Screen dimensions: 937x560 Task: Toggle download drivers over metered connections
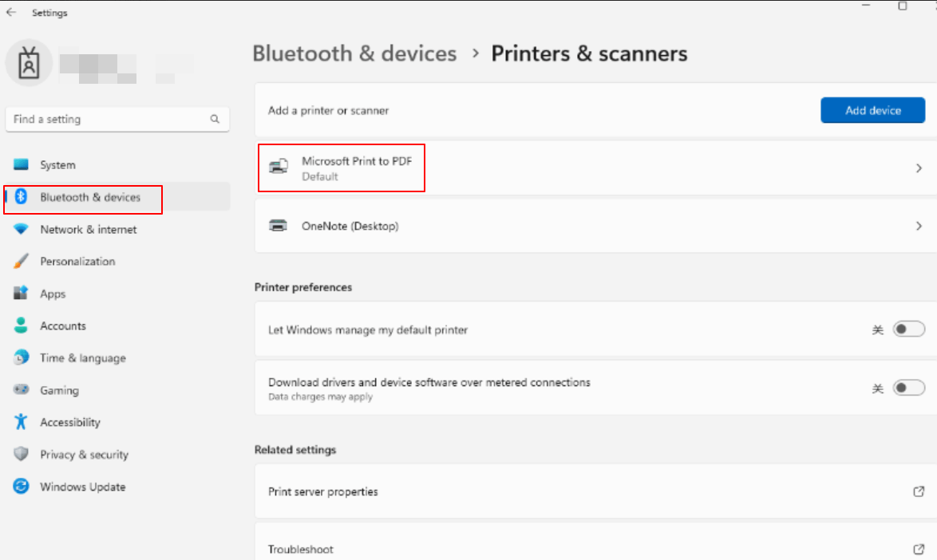click(x=908, y=388)
